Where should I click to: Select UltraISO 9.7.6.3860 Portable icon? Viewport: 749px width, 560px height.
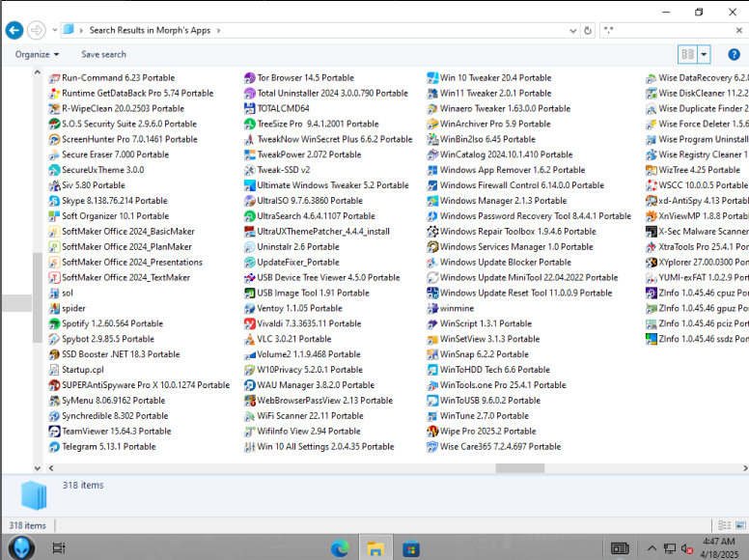click(249, 201)
